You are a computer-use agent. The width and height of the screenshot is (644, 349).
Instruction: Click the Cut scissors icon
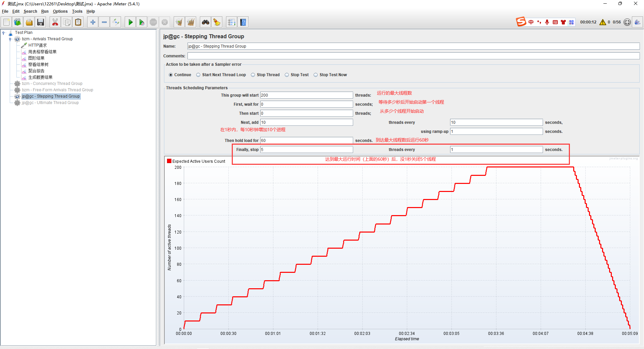pos(55,22)
